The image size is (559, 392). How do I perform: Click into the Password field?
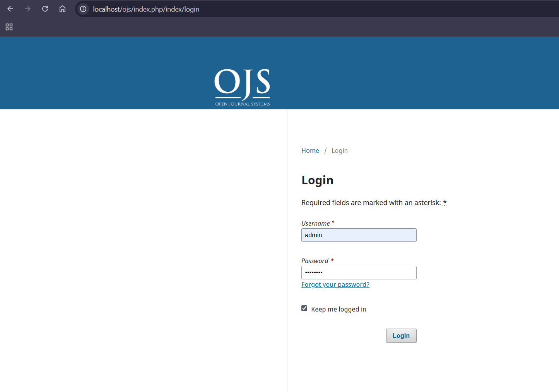pos(359,272)
